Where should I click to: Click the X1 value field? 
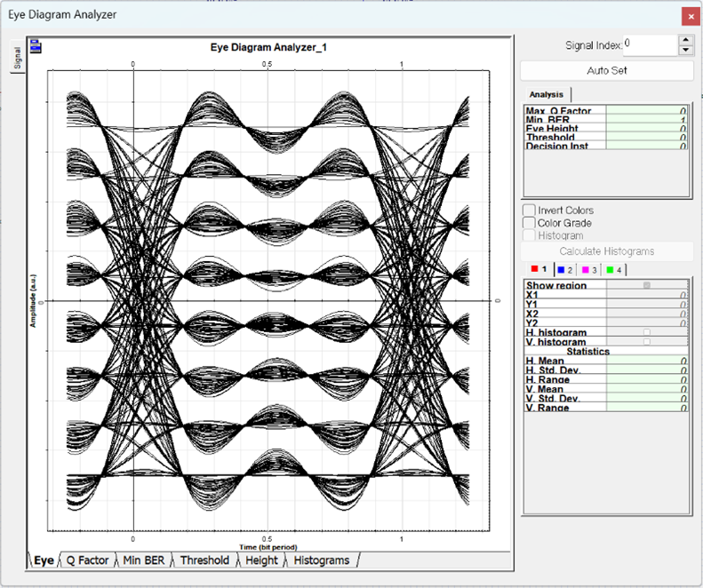647,295
